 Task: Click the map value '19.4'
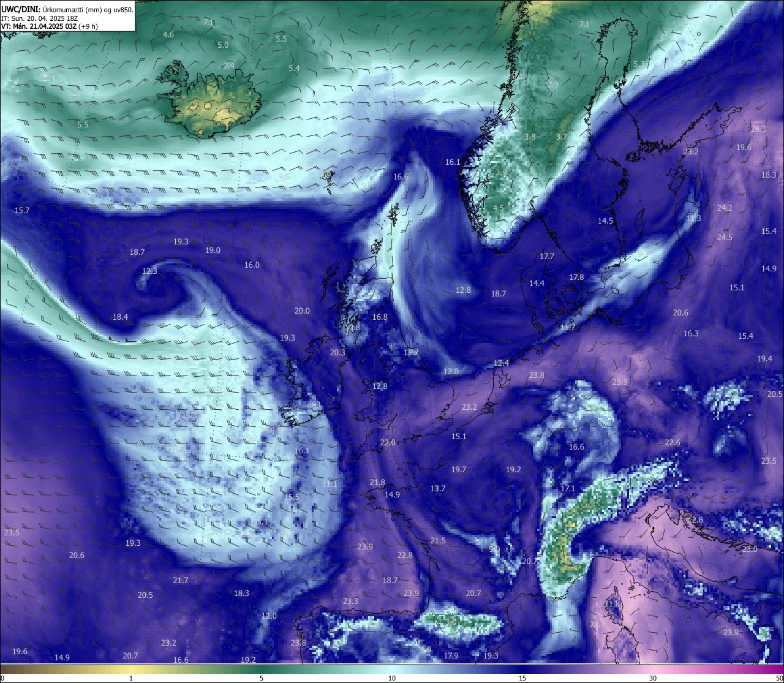pos(764,359)
